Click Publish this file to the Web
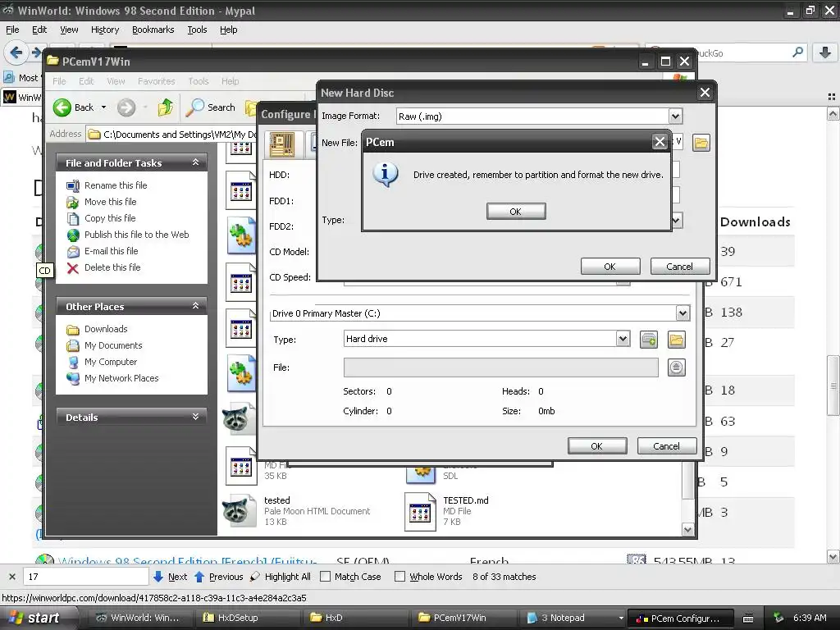Screen dimensions: 840x630 [137, 235]
